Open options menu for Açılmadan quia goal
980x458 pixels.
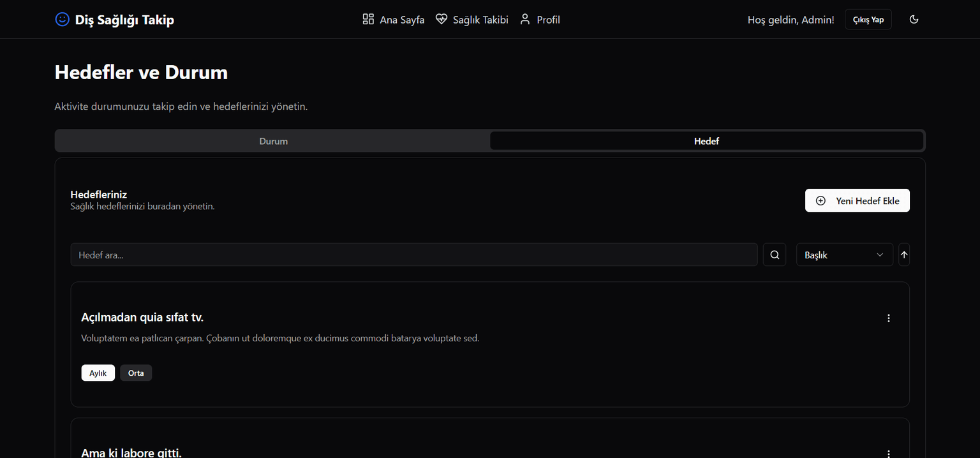coord(889,318)
